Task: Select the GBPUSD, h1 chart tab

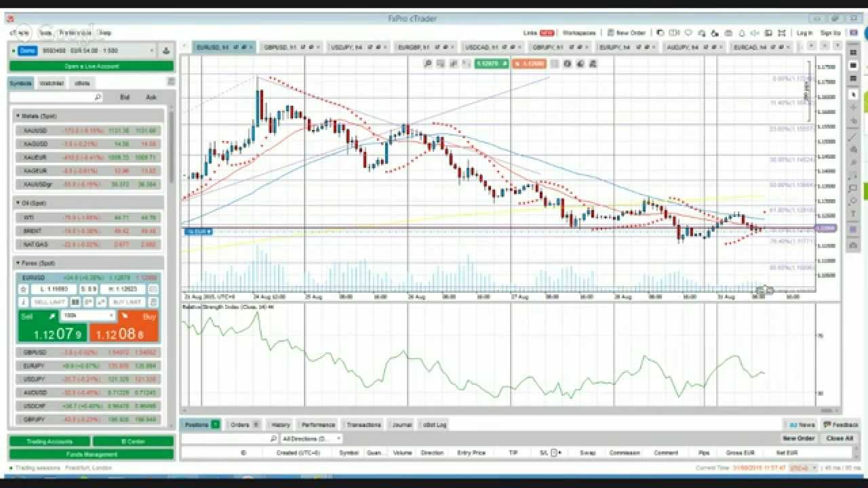Action: (292, 47)
